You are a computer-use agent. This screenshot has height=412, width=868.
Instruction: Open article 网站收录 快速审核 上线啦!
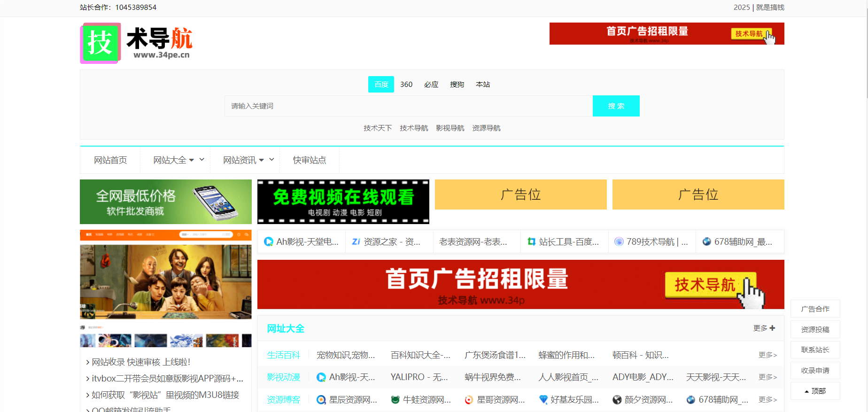[141, 362]
